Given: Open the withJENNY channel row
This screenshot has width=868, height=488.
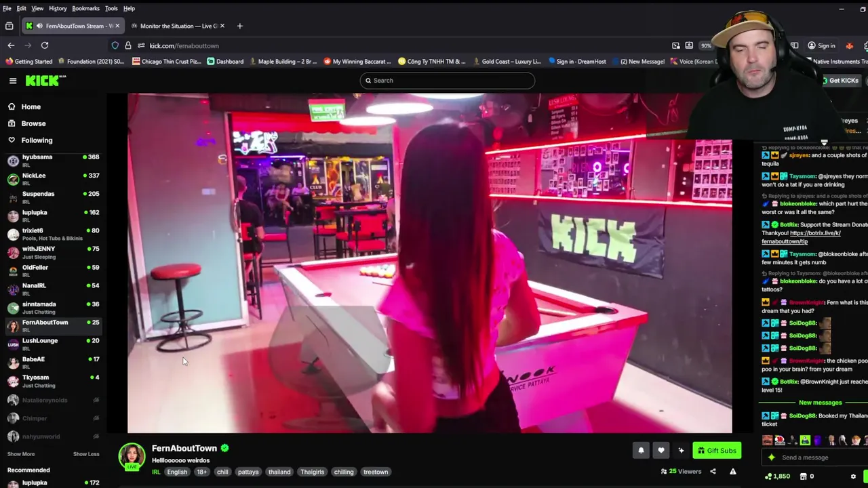Looking at the screenshot, I should pyautogui.click(x=53, y=253).
